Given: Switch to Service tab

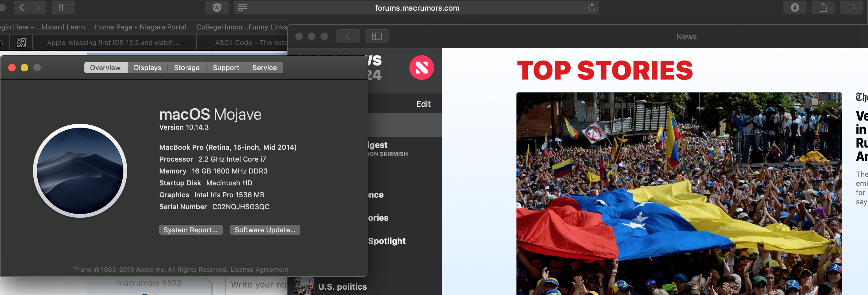Looking at the screenshot, I should [x=265, y=68].
